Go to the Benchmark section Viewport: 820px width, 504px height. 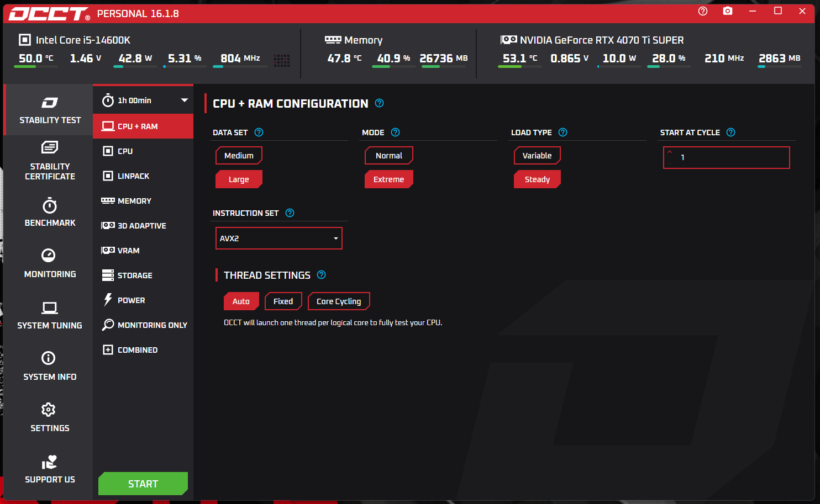[x=50, y=213]
